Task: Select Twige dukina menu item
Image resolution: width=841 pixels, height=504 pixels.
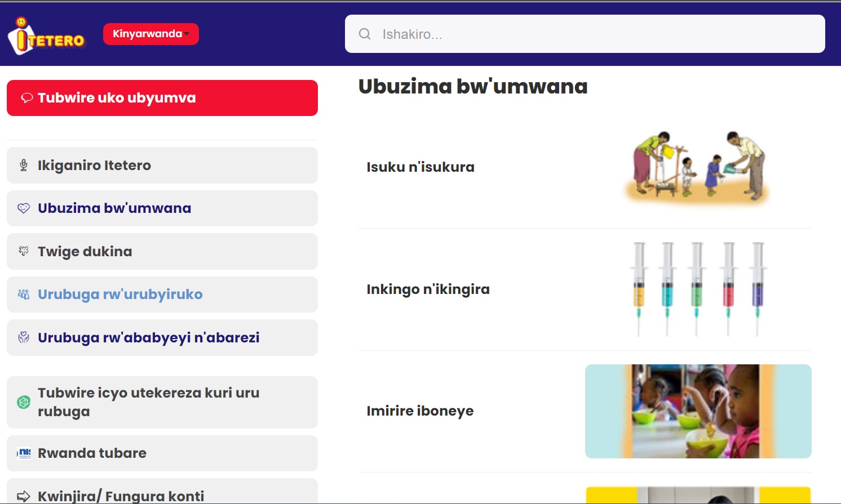Action: (162, 252)
